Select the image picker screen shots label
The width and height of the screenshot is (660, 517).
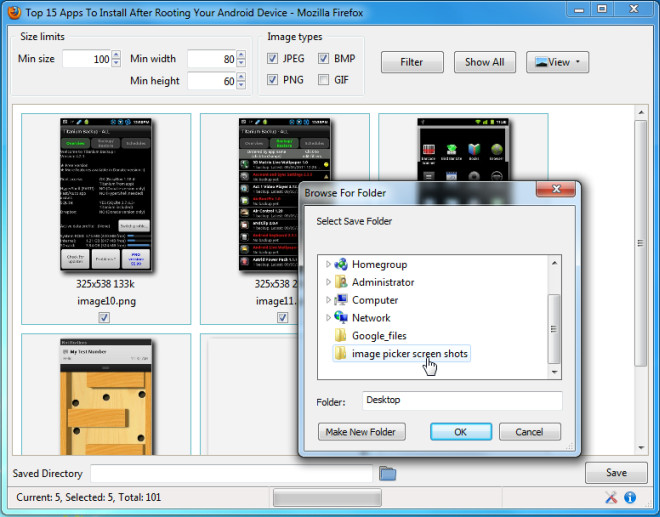410,354
